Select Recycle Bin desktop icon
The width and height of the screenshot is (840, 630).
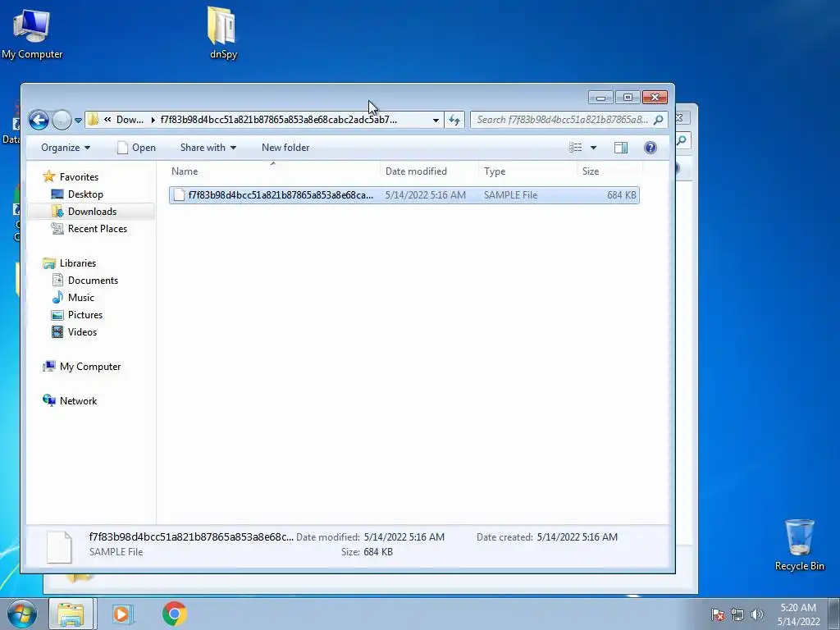coord(799,545)
